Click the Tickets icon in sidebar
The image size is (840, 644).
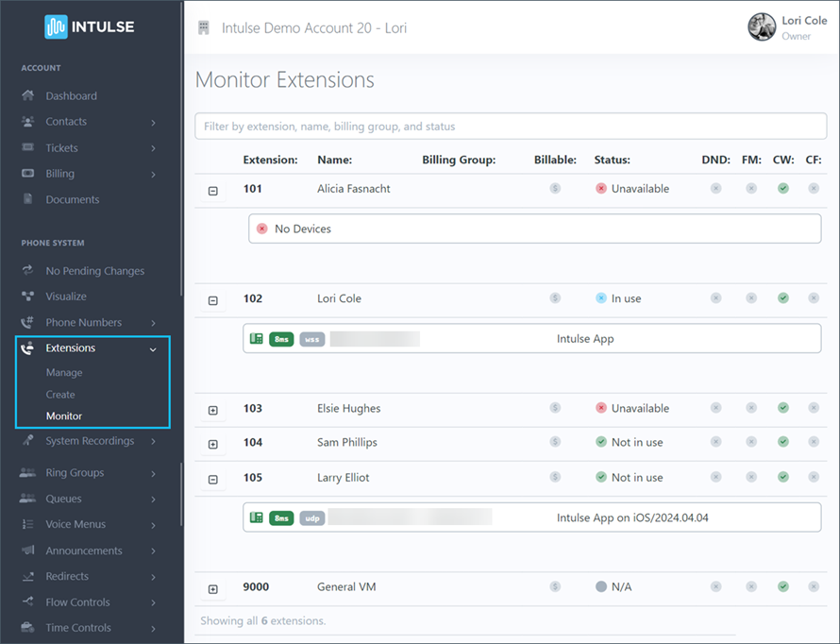tap(28, 147)
